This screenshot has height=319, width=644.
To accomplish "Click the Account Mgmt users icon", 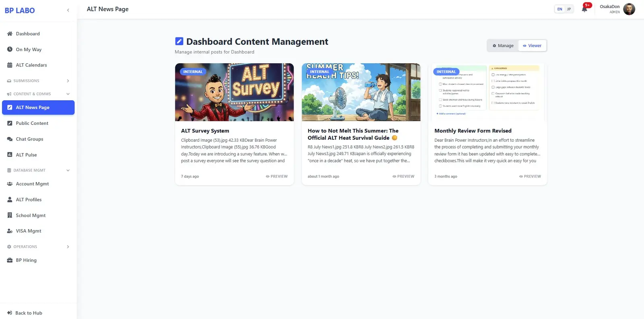I will (x=10, y=184).
